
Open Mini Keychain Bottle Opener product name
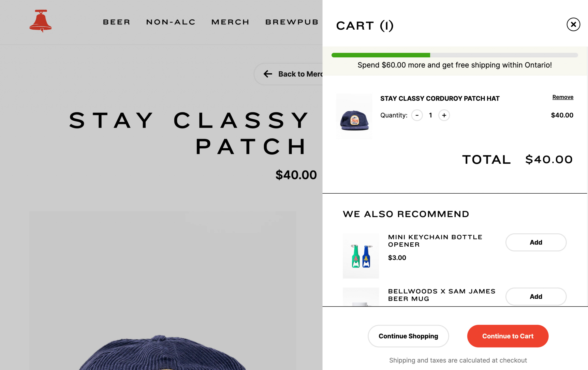point(435,241)
